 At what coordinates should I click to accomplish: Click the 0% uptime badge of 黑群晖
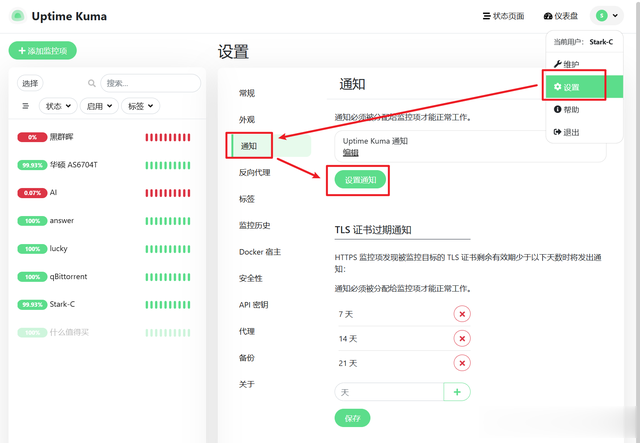[x=32, y=137]
